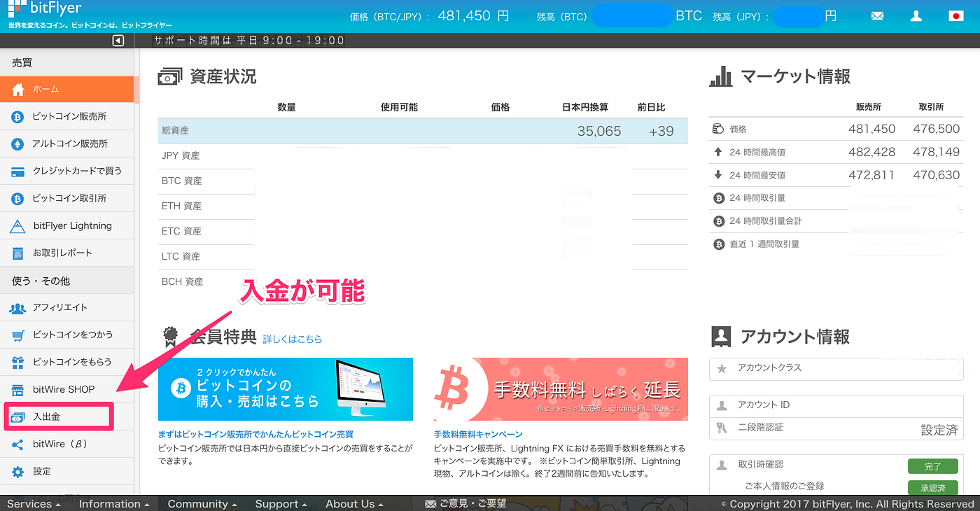Go to アルトコイン販売所
This screenshot has height=511, width=980.
66,144
